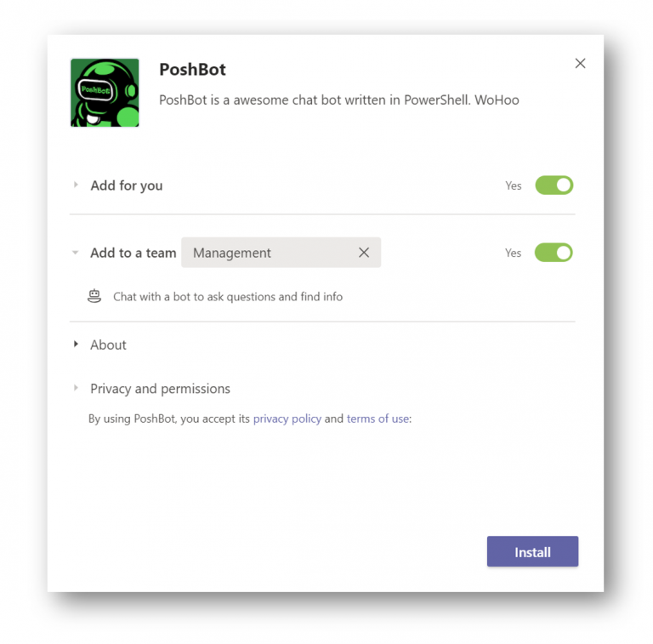653x644 pixels.
Task: Click the chat with a bot description text
Action: [228, 297]
